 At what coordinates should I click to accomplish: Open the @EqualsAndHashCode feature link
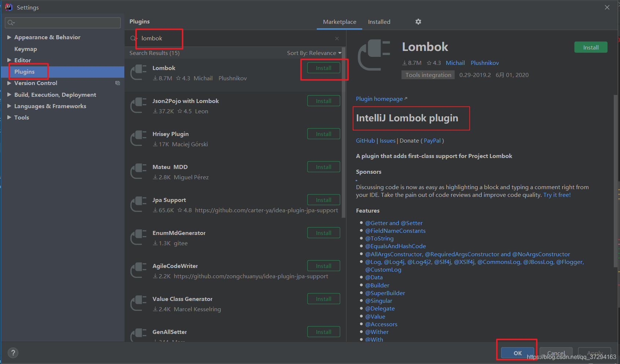[395, 246]
